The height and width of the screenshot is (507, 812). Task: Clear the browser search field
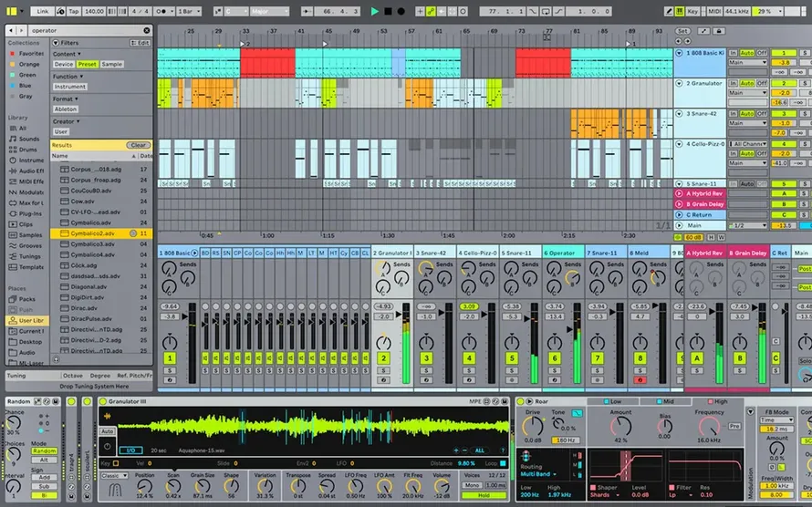(x=147, y=30)
